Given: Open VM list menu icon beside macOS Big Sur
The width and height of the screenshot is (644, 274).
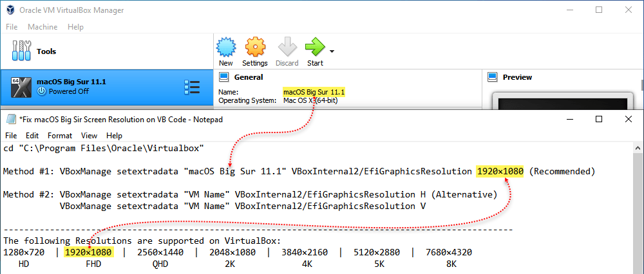Looking at the screenshot, I should 192,87.
